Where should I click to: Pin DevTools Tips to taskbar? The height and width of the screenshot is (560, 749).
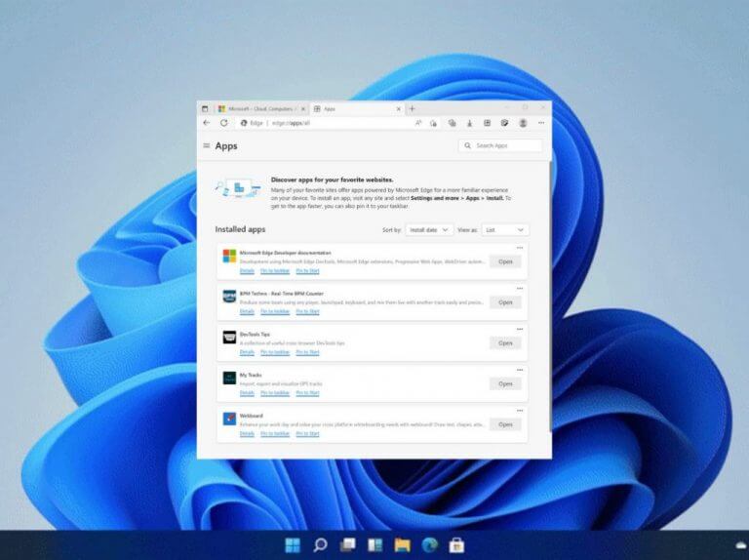point(275,352)
